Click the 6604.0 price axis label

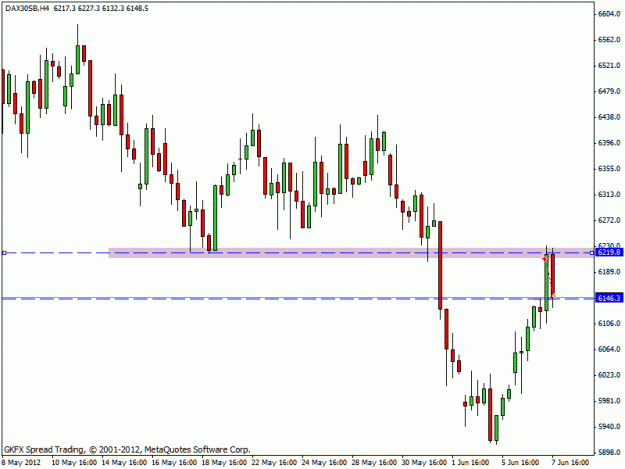[x=609, y=14]
